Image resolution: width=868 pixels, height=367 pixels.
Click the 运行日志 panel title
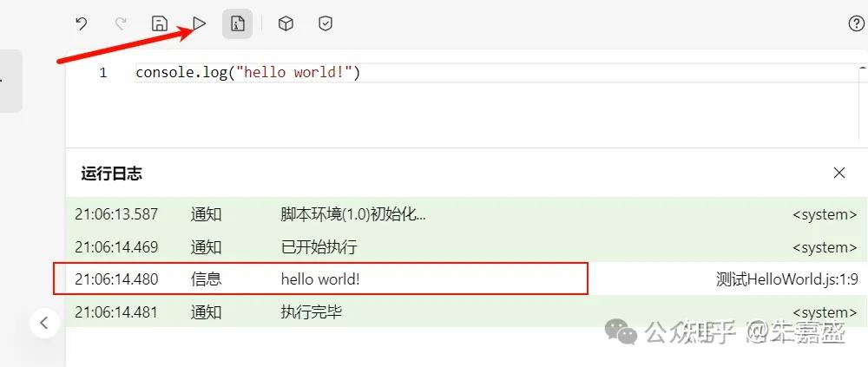(112, 174)
